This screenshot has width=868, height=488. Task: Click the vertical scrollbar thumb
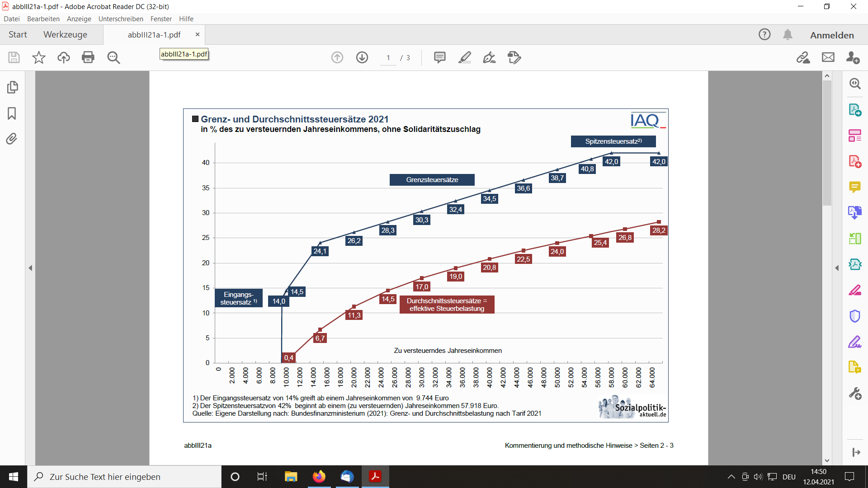point(827,142)
